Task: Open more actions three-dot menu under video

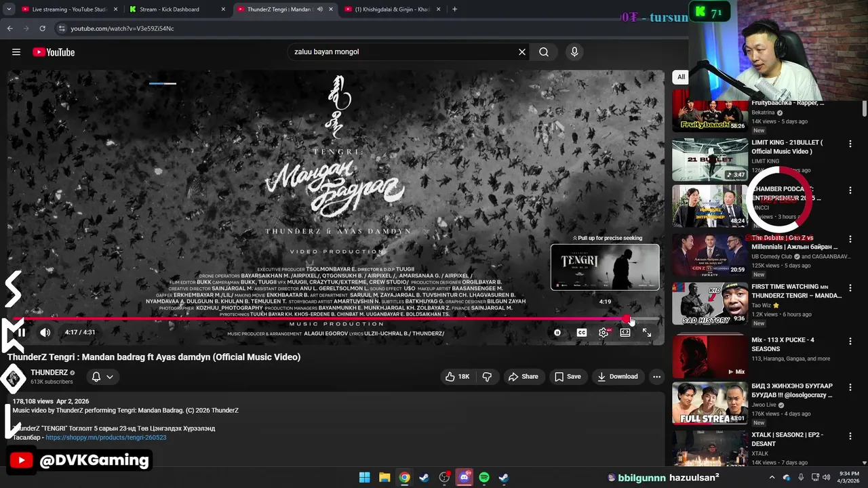Action: point(656,377)
